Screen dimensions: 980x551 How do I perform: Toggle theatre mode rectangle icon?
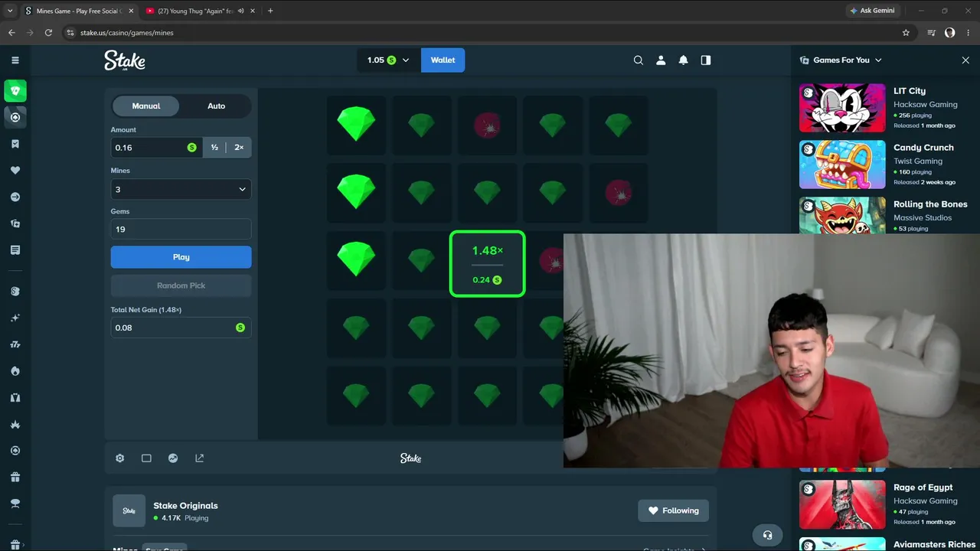pyautogui.click(x=146, y=458)
